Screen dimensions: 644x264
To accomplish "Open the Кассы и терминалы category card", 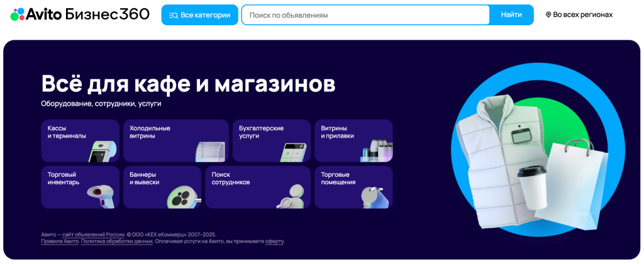I will (80, 141).
